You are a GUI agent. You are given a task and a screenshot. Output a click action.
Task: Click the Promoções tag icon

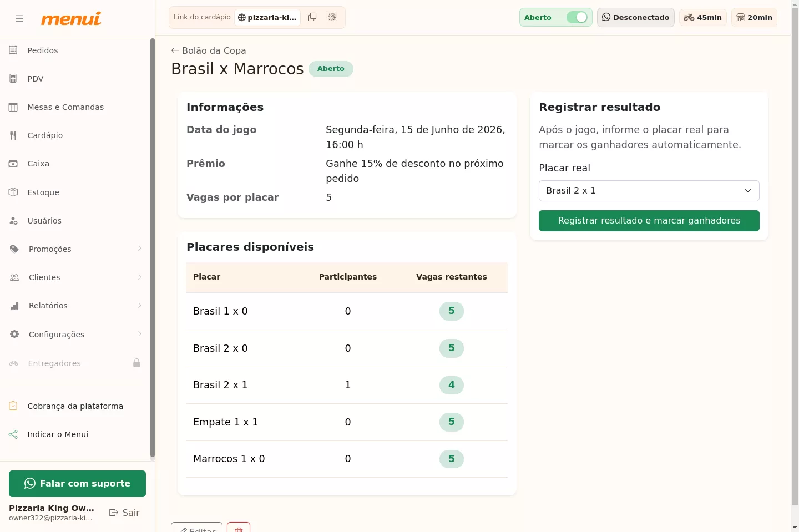pyautogui.click(x=14, y=249)
